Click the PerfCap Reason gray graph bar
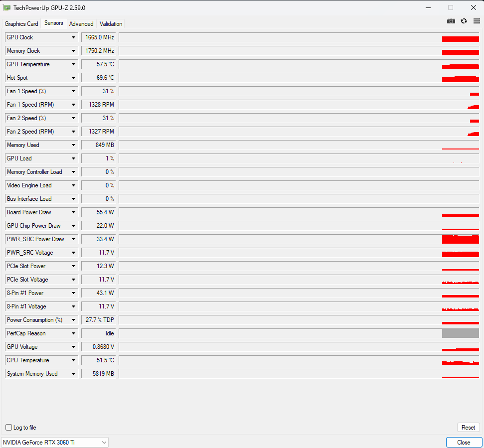Viewport: 484px width, 448px height. pyautogui.click(x=460, y=333)
